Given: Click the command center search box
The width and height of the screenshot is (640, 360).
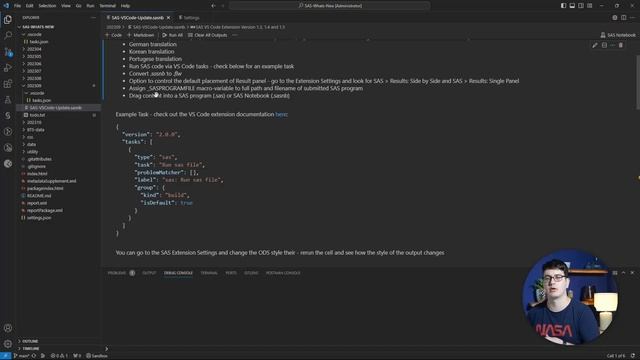Looking at the screenshot, I should pyautogui.click(x=329, y=6).
